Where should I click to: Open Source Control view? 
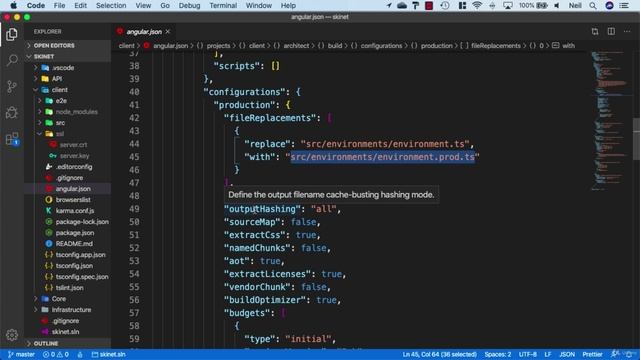tap(12, 86)
